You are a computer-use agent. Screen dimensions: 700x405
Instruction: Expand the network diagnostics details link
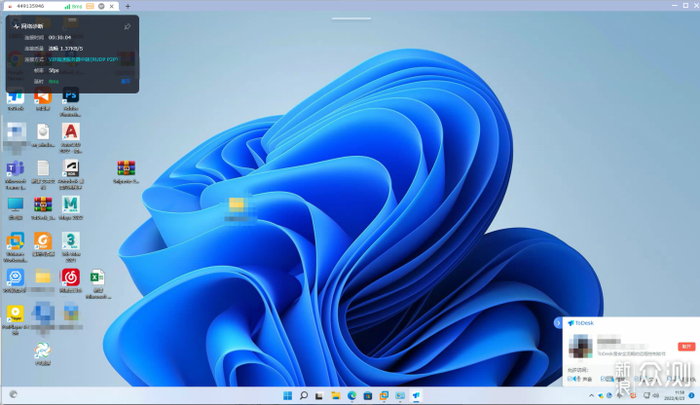pos(126,81)
